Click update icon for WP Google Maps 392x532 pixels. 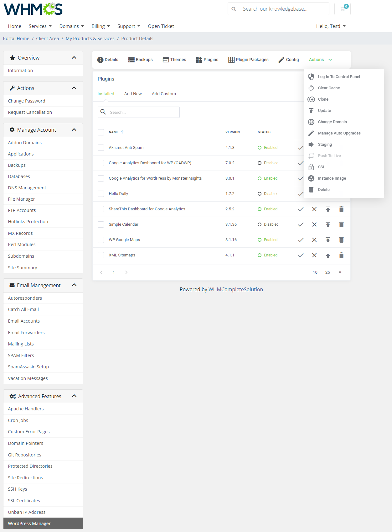click(x=328, y=240)
